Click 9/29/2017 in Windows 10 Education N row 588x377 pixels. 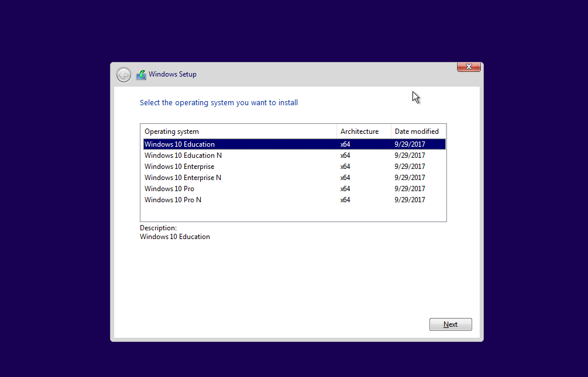pyautogui.click(x=410, y=155)
